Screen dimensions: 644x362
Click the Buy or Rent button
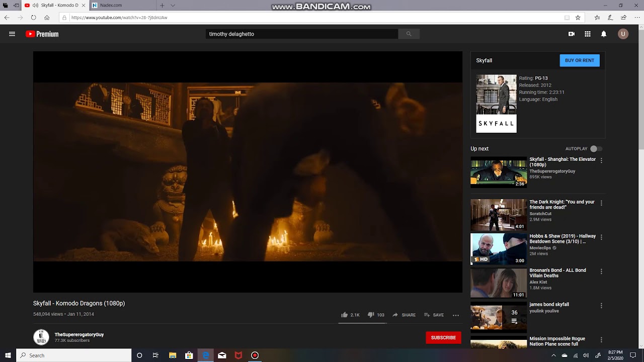(x=580, y=60)
